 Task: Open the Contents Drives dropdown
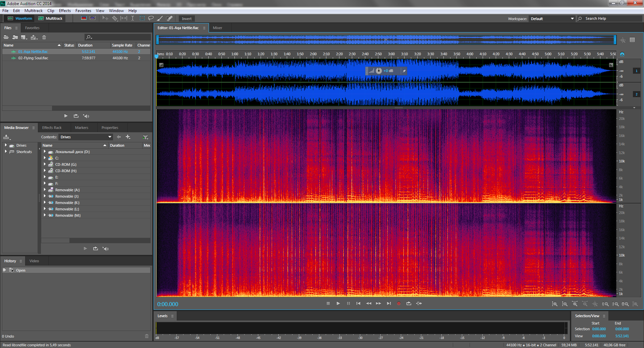tap(86, 137)
